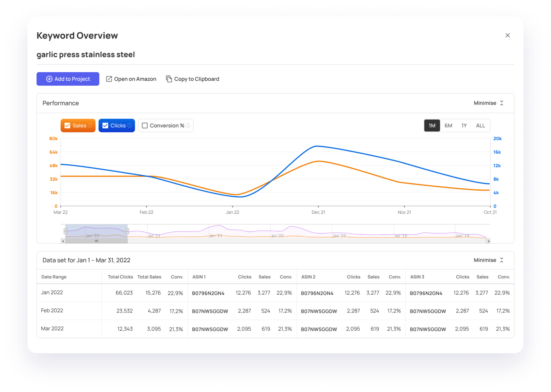Click the Open on Amazon external-link icon

click(109, 79)
